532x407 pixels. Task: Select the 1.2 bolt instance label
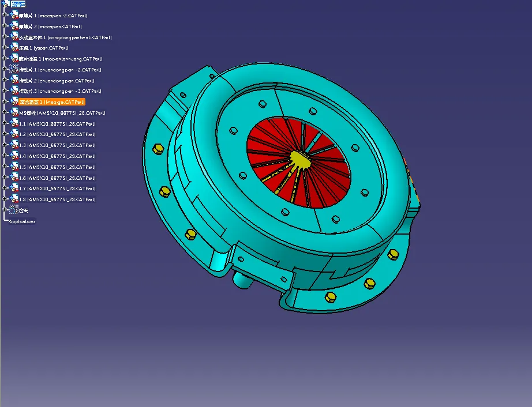click(57, 134)
